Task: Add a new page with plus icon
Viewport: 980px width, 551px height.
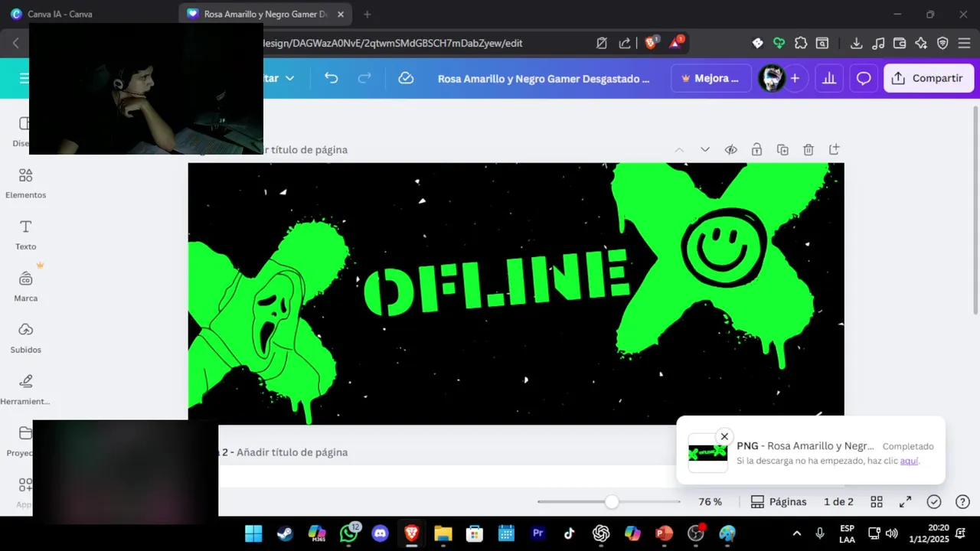Action: (835, 149)
